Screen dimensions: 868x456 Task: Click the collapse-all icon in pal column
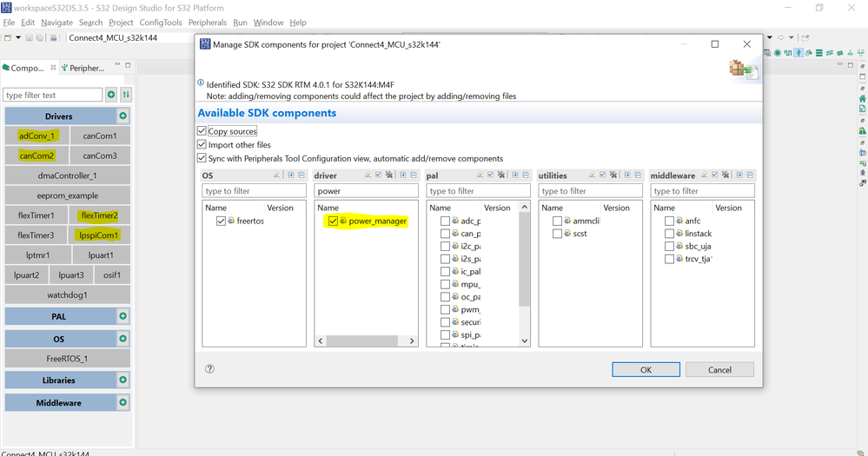(526, 175)
